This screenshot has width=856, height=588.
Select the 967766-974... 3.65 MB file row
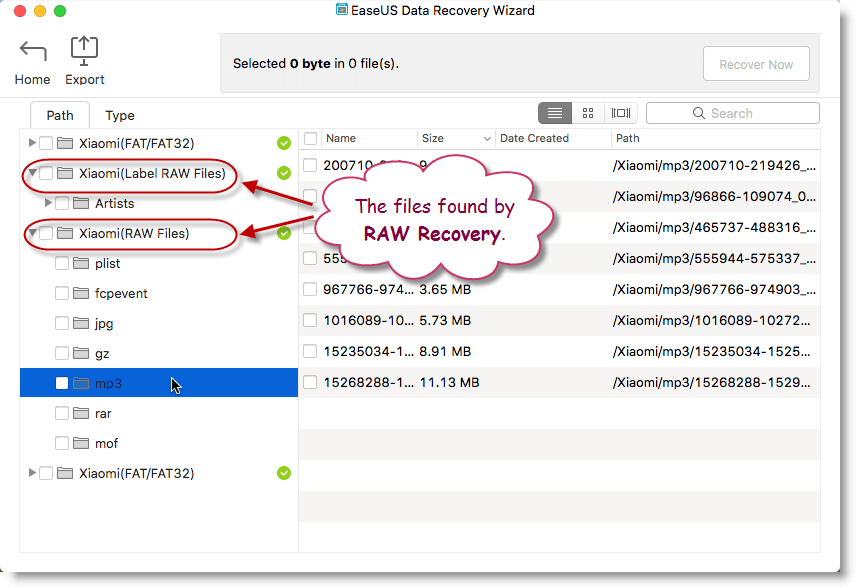pos(560,289)
